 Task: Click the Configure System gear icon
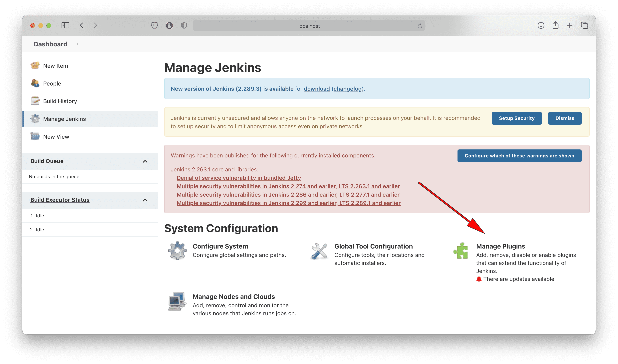[x=177, y=250]
